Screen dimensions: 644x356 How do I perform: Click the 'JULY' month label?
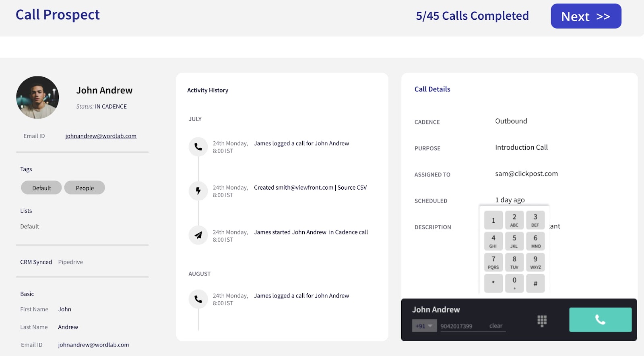195,119
